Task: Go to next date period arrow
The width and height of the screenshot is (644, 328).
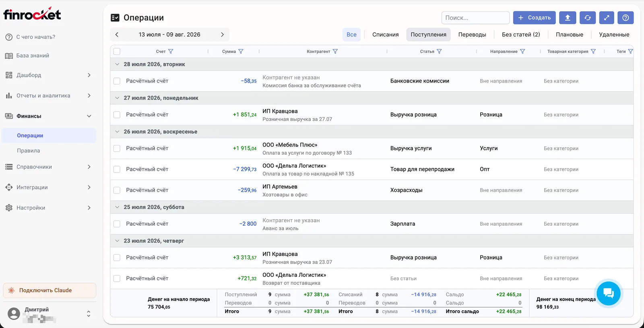Action: tap(222, 35)
